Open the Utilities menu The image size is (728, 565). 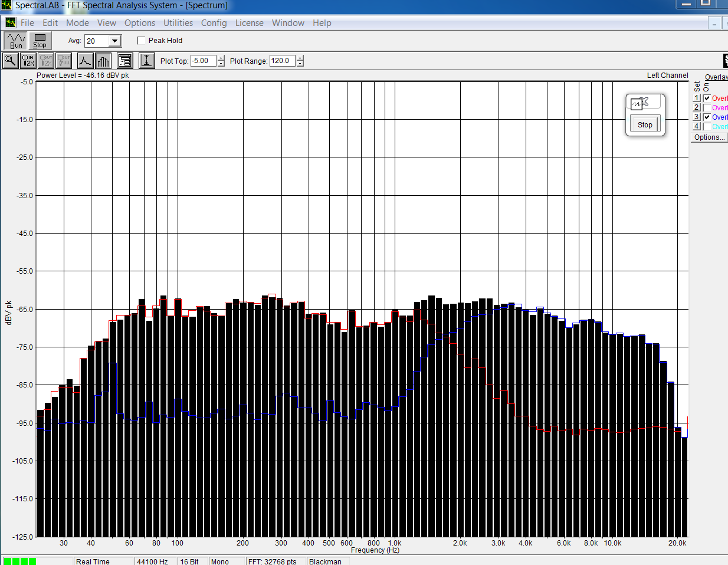[x=178, y=23]
